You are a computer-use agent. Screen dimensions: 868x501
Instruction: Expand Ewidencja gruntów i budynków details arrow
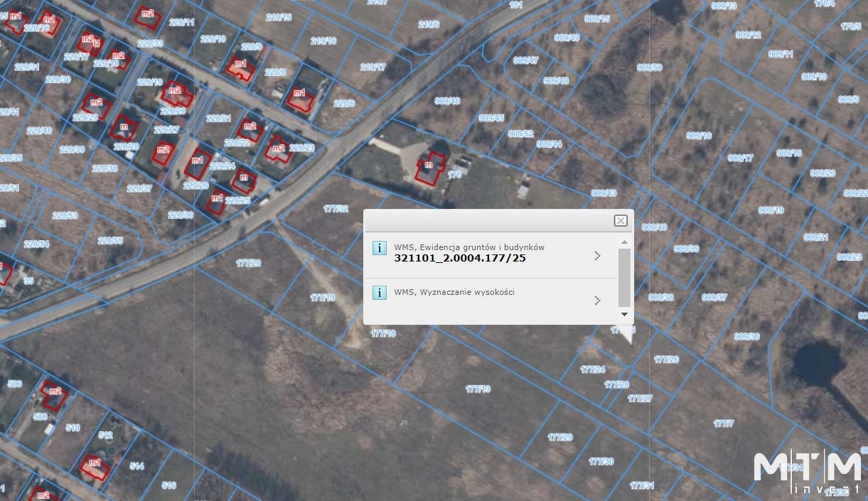pyautogui.click(x=597, y=256)
